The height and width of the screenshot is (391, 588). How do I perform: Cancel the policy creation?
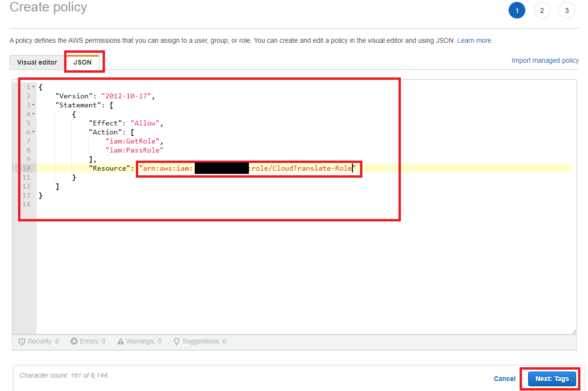[x=504, y=379]
